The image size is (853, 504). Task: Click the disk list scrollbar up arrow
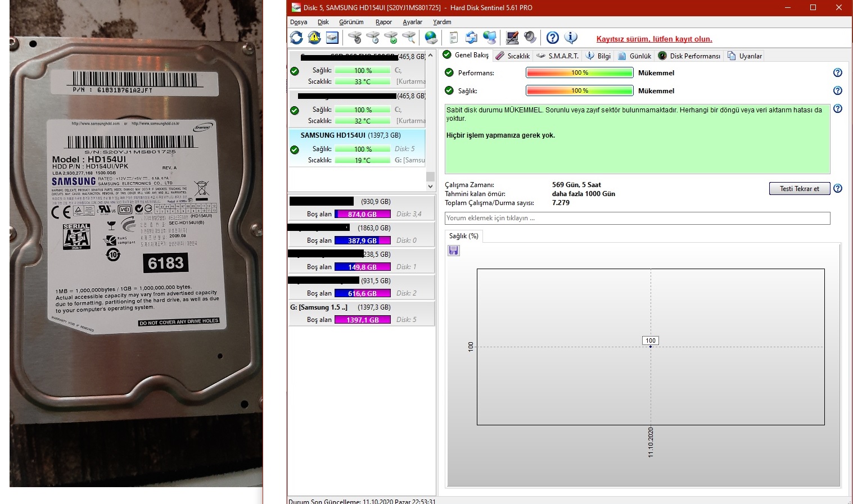[430, 56]
